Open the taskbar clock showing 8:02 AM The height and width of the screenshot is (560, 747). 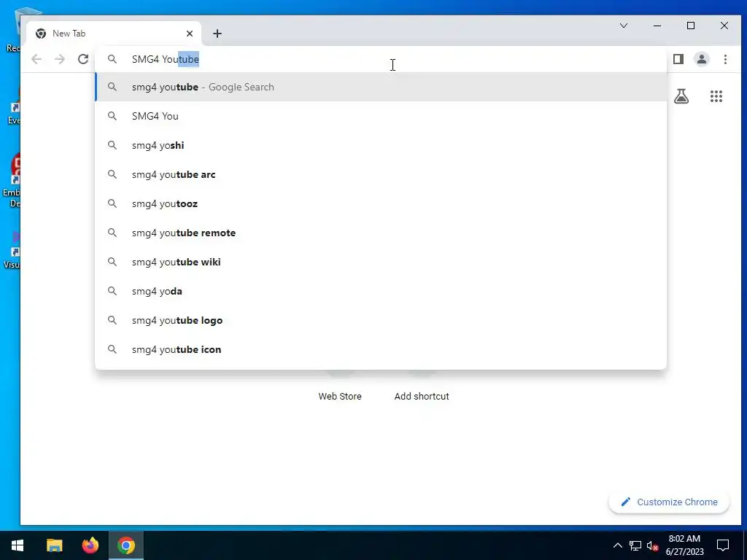pos(684,545)
